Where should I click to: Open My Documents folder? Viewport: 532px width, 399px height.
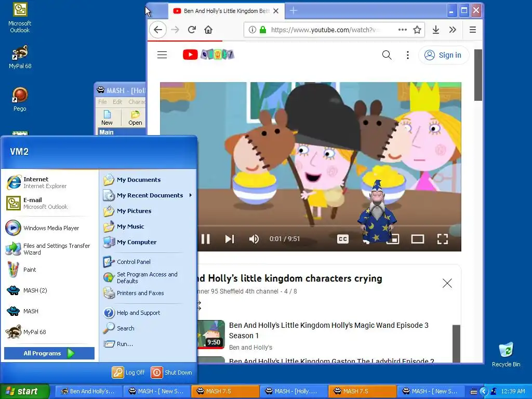(x=148, y=180)
